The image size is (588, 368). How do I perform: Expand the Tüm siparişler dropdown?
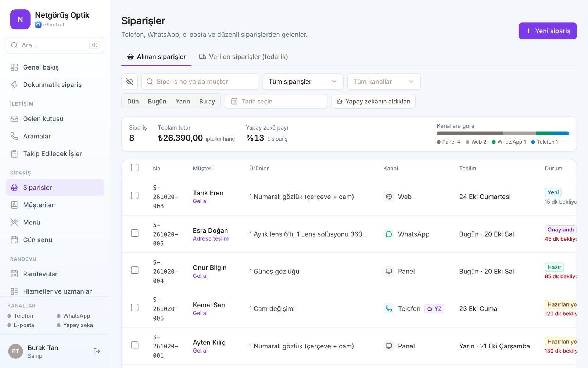click(303, 81)
